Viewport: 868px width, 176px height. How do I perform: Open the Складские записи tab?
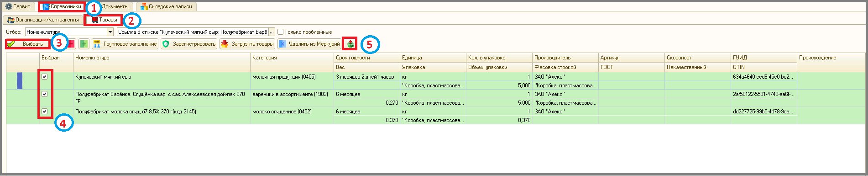[x=167, y=6]
